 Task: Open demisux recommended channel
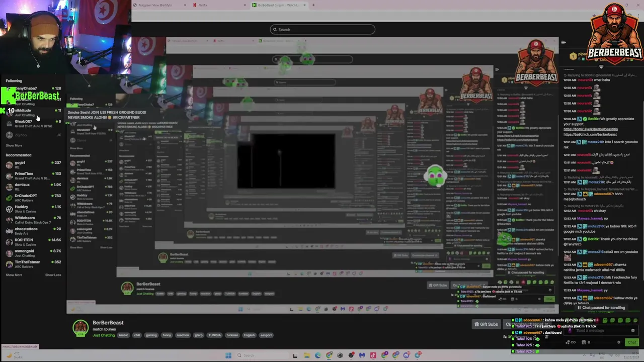tap(33, 187)
